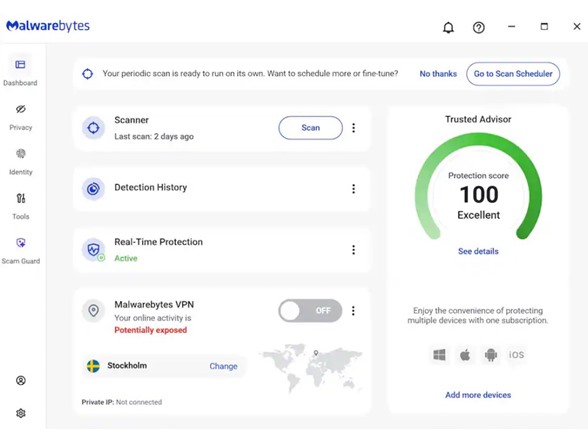The image size is (588, 441).
Task: Click the Scanner crosshair icon
Action: 93,128
